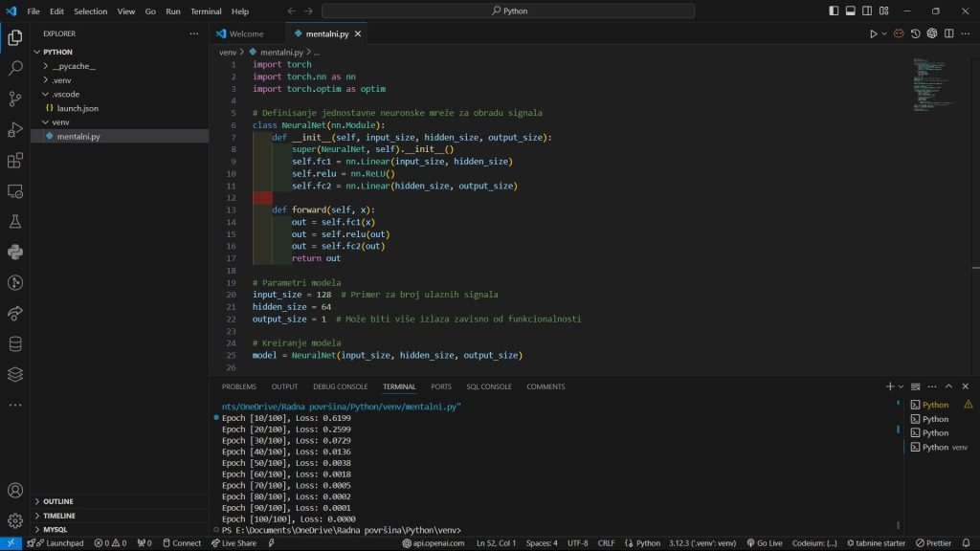Image resolution: width=980 pixels, height=551 pixels.
Task: Open the Python extension sidebar icon
Action: 15,252
